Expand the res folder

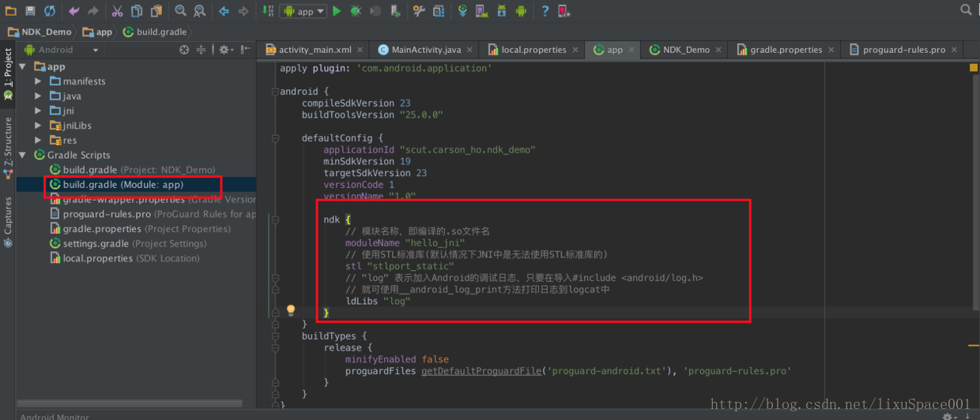(37, 141)
